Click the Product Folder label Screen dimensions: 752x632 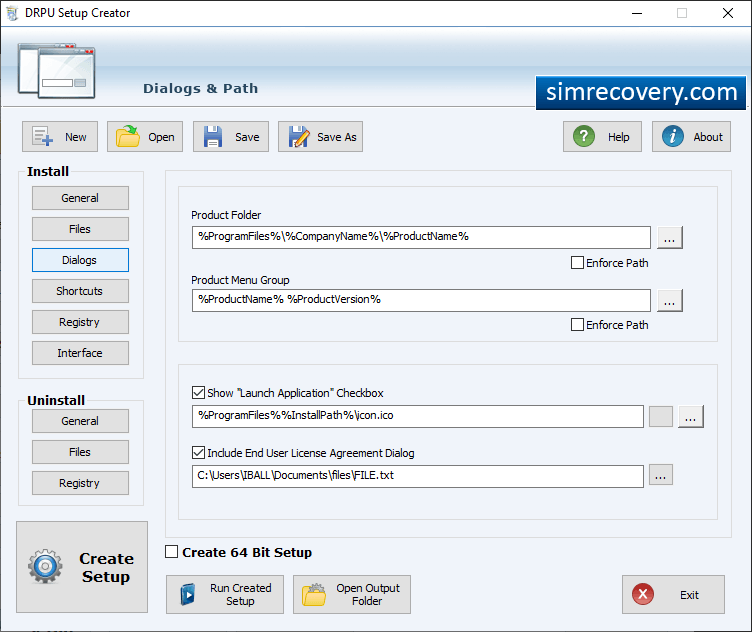tap(226, 215)
